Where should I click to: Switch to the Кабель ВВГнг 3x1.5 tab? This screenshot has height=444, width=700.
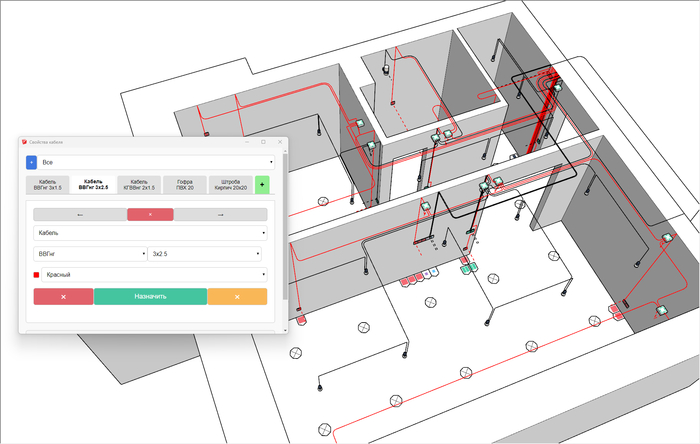[46, 184]
